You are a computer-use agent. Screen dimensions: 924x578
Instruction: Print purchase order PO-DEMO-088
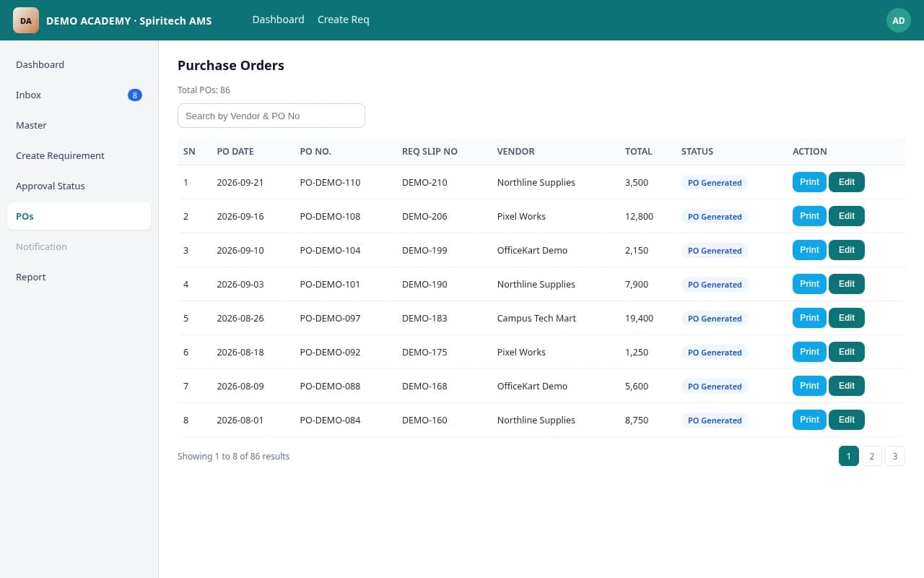tap(809, 386)
